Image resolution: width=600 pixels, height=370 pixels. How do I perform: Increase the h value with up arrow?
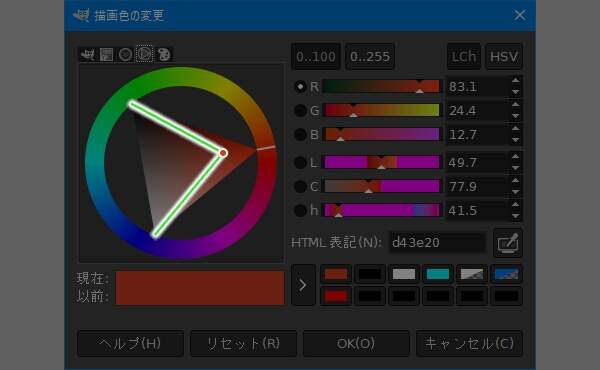tap(515, 204)
